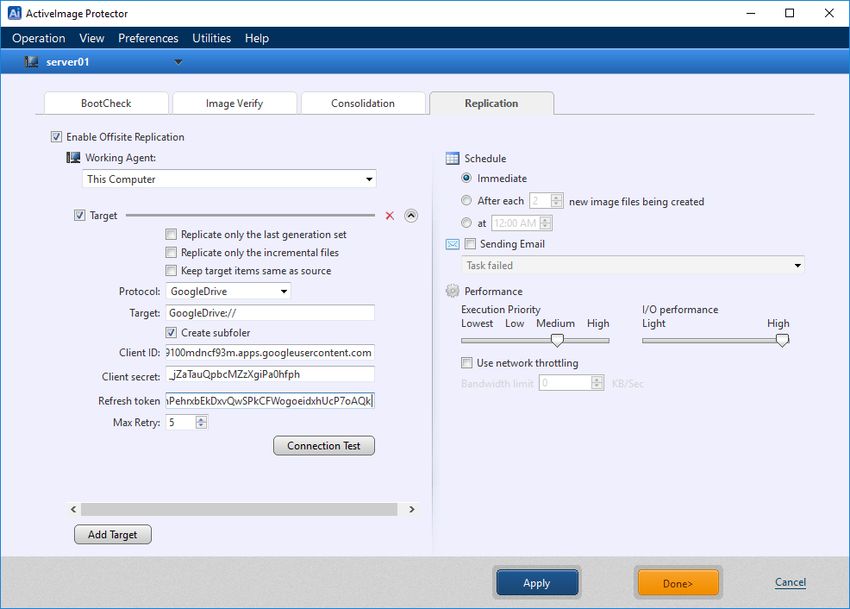Select the Immediate schedule option
This screenshot has height=609, width=850.
[466, 178]
